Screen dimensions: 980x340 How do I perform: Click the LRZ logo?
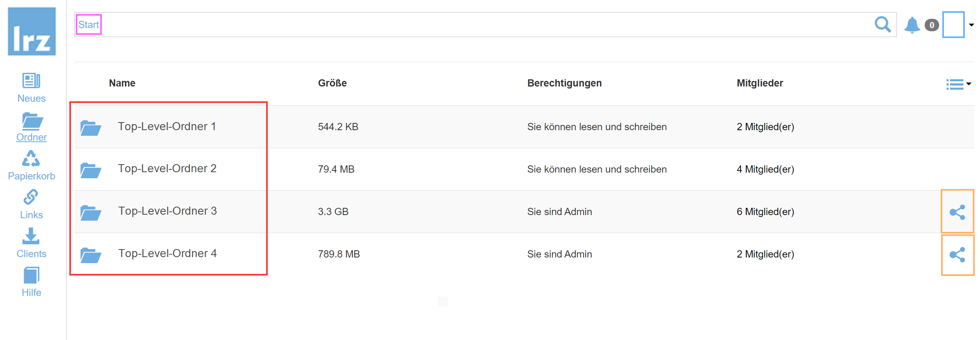click(32, 31)
